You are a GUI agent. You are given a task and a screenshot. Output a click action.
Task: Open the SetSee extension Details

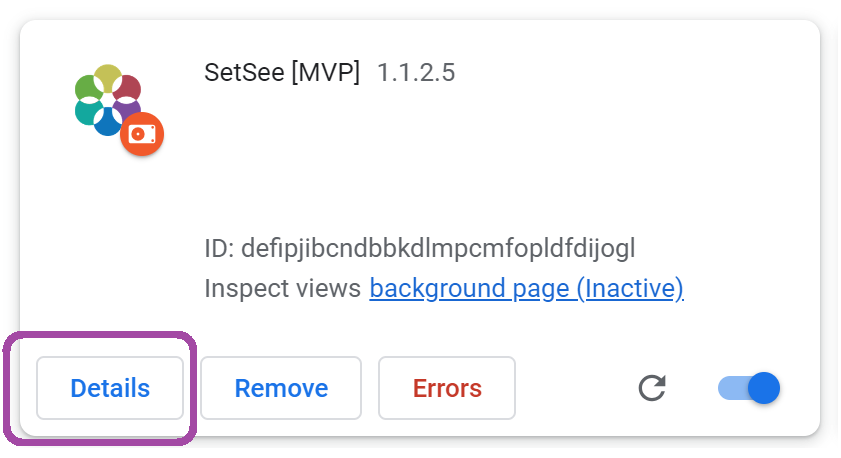[x=110, y=388]
